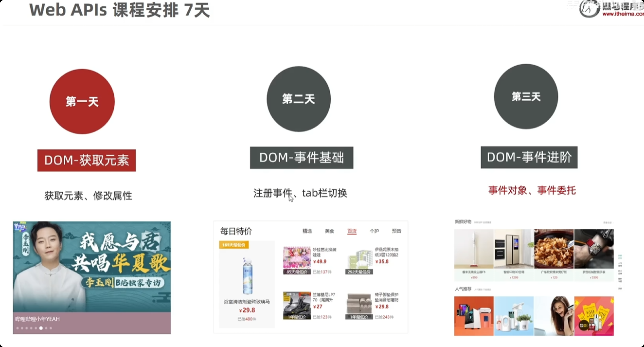Click the dark 第三天 circle
Image resolution: width=644 pixels, height=347 pixels.
tap(526, 96)
